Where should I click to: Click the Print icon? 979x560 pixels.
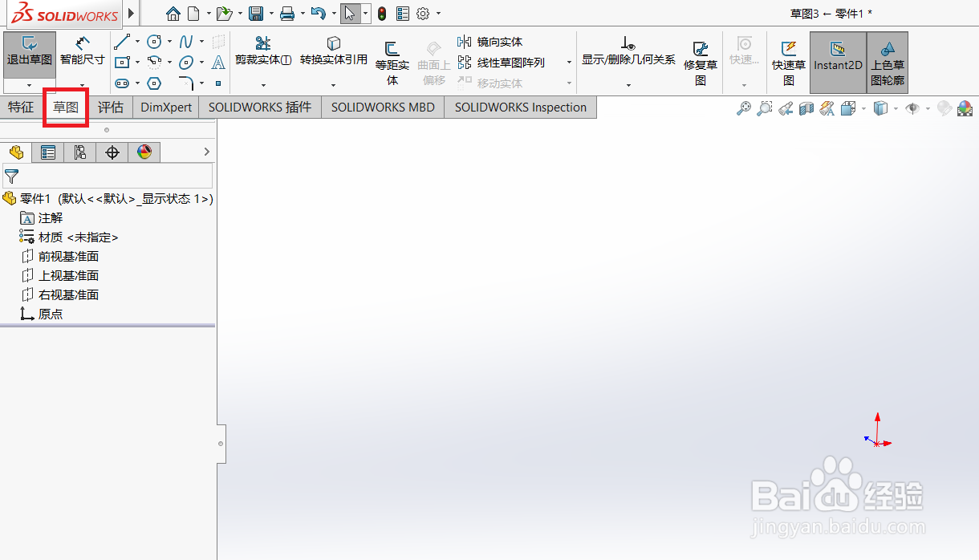pos(287,14)
